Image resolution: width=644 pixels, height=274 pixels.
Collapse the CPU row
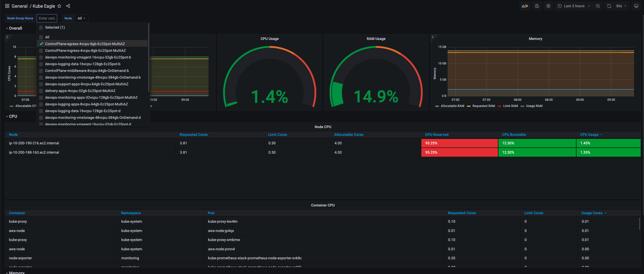tap(12, 117)
